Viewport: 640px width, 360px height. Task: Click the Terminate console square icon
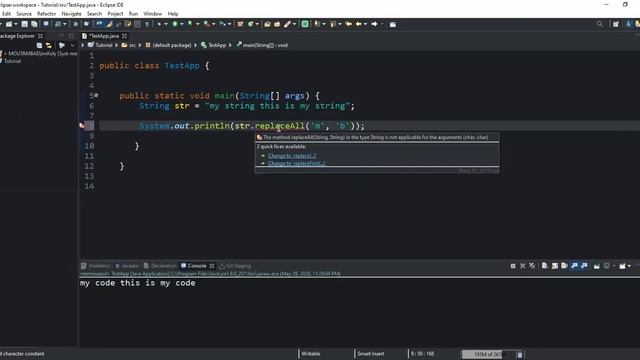[x=513, y=266]
